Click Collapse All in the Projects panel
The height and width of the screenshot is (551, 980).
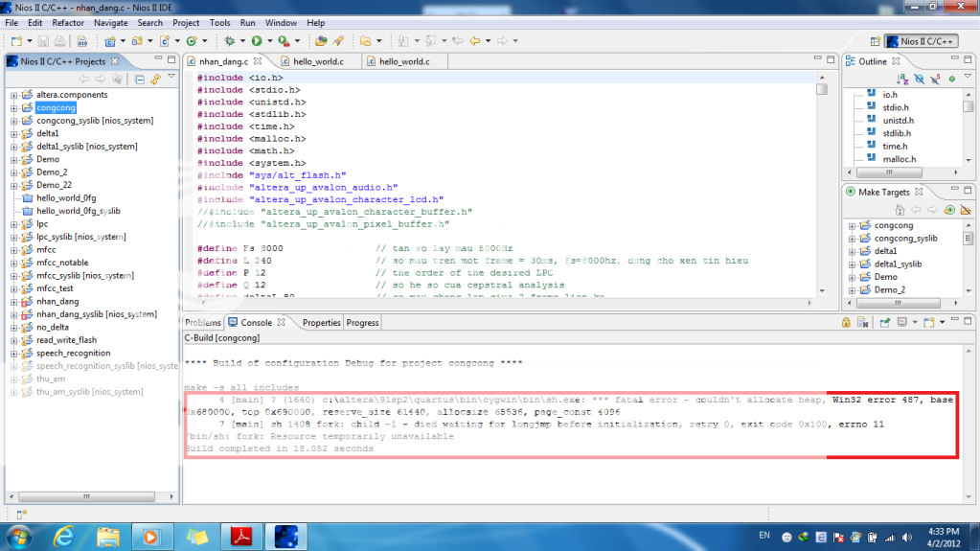(140, 79)
